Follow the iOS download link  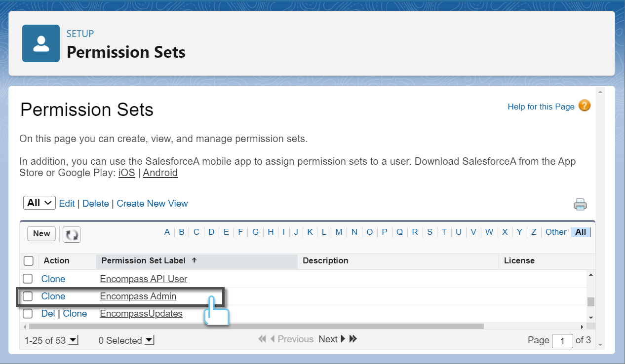click(x=126, y=173)
